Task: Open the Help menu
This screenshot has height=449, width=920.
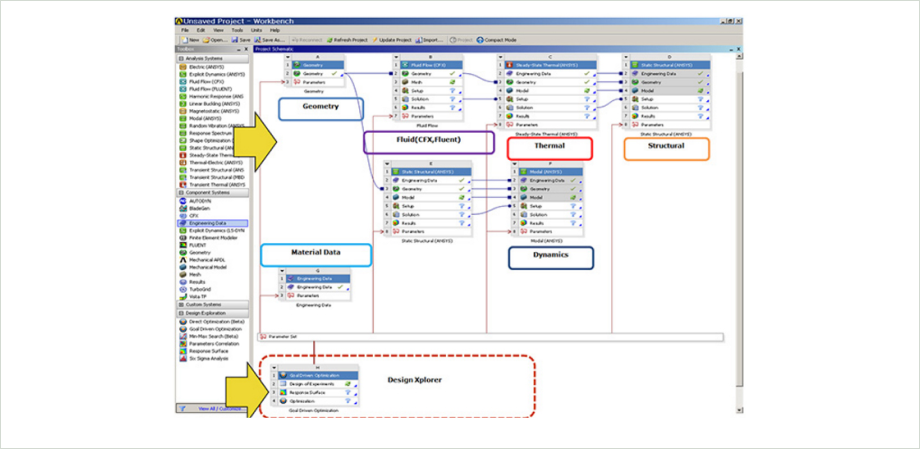Action: click(275, 30)
